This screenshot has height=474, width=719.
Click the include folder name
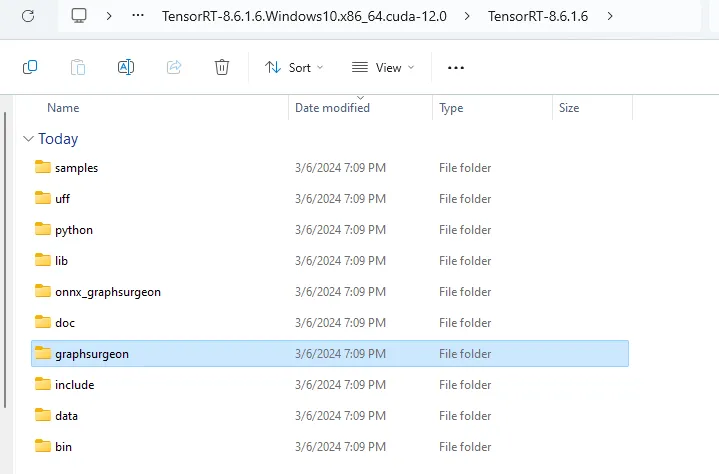pos(74,385)
